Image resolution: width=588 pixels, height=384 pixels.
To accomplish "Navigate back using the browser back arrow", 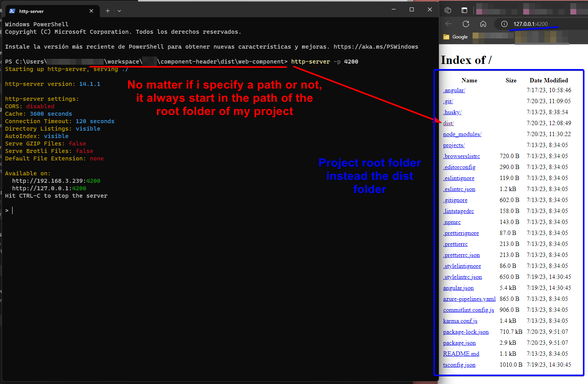I will pyautogui.click(x=448, y=24).
